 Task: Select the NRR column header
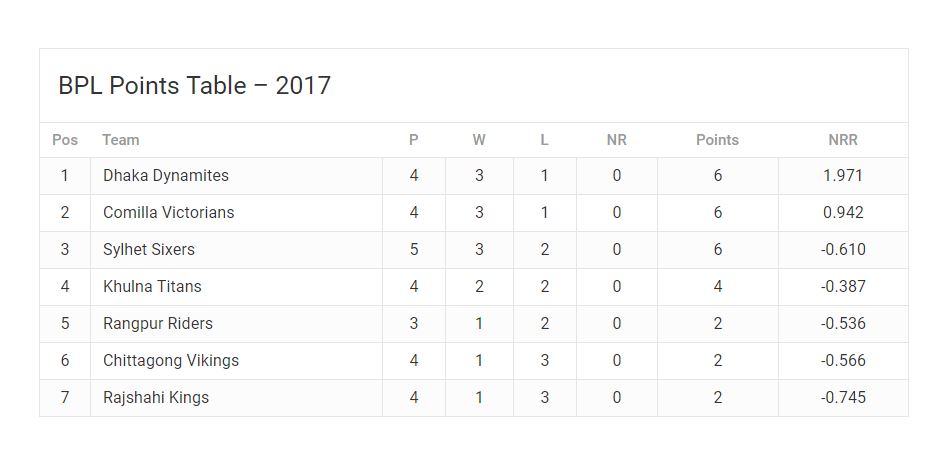coord(843,140)
